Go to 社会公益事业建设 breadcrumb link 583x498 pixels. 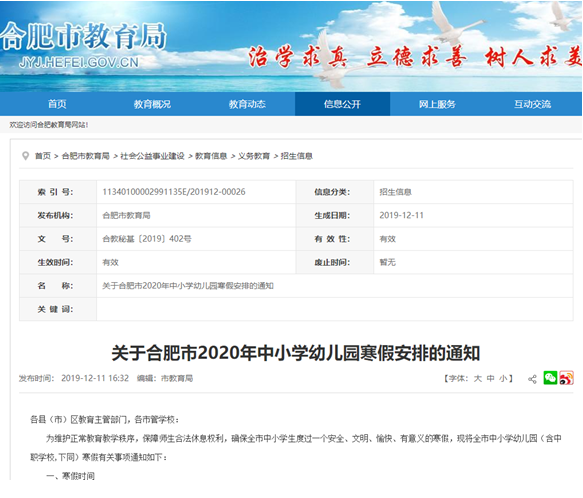pos(152,156)
